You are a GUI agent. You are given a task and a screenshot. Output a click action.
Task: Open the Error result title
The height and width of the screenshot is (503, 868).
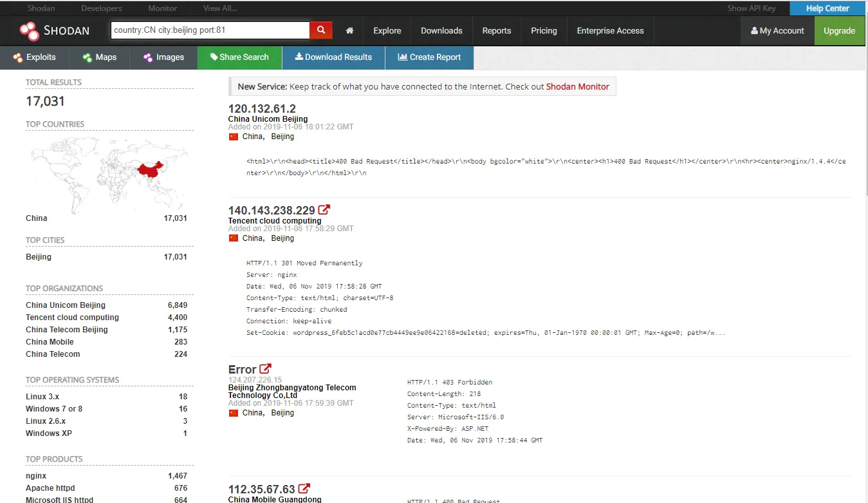pos(243,370)
